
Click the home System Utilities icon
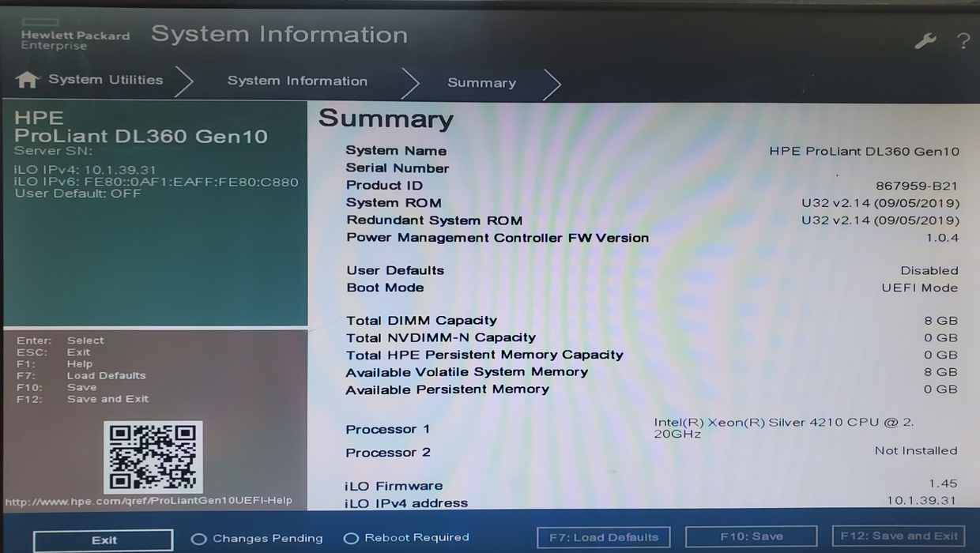click(29, 78)
